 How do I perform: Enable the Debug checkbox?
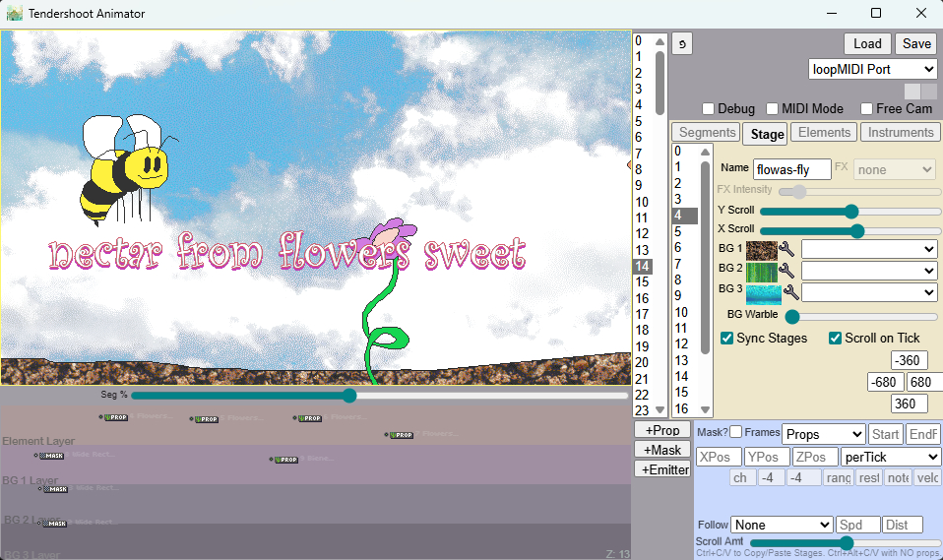coord(709,109)
